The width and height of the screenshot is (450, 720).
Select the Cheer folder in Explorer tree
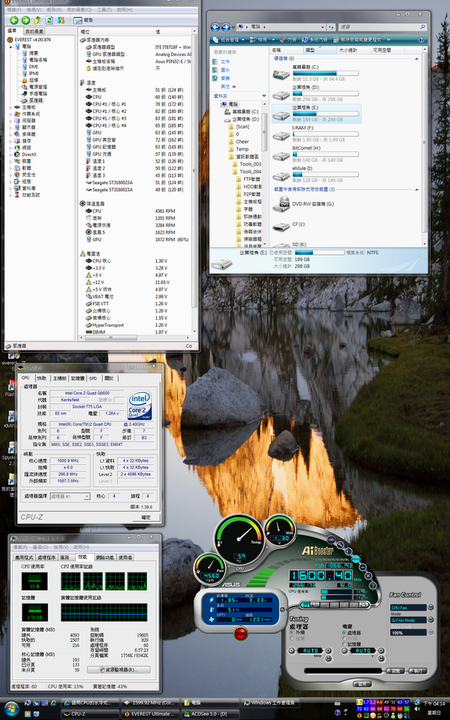pyautogui.click(x=238, y=141)
